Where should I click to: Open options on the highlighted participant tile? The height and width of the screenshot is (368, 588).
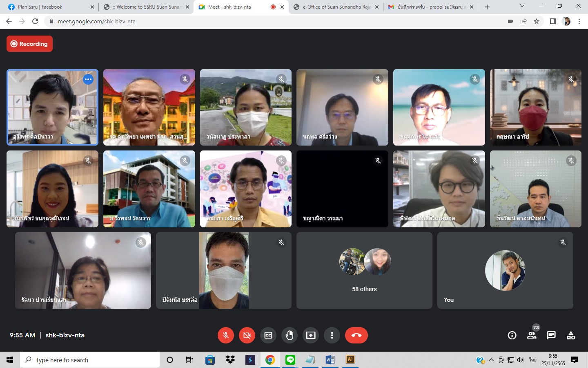tap(88, 79)
